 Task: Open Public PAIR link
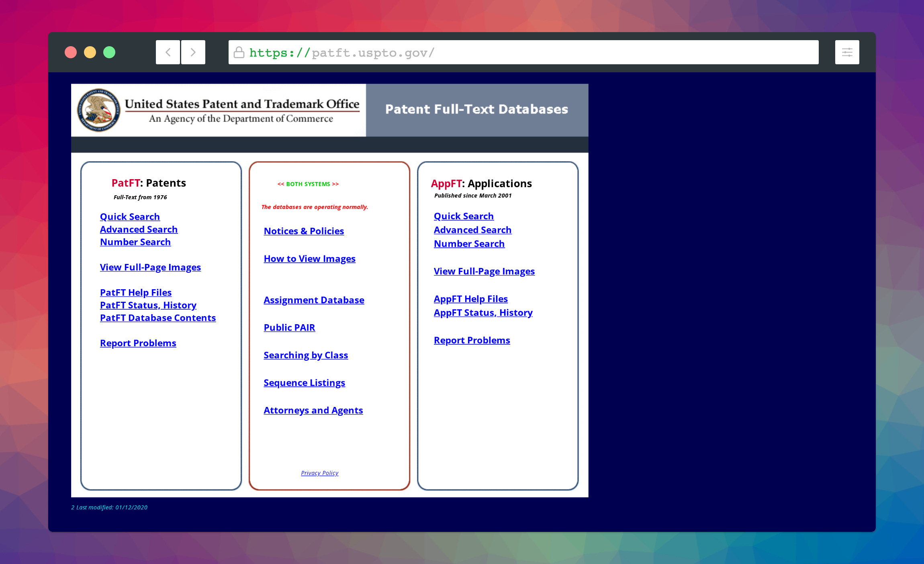pyautogui.click(x=289, y=328)
